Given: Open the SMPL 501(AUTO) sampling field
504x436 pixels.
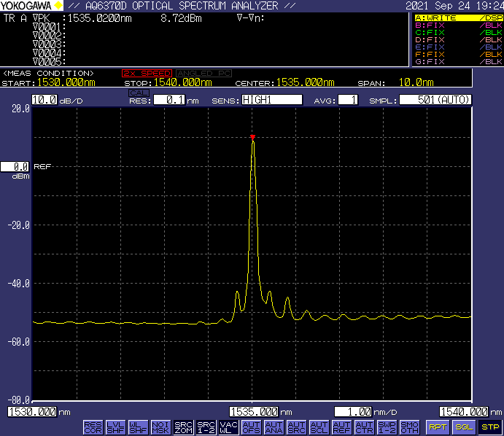Looking at the screenshot, I should coord(435,100).
